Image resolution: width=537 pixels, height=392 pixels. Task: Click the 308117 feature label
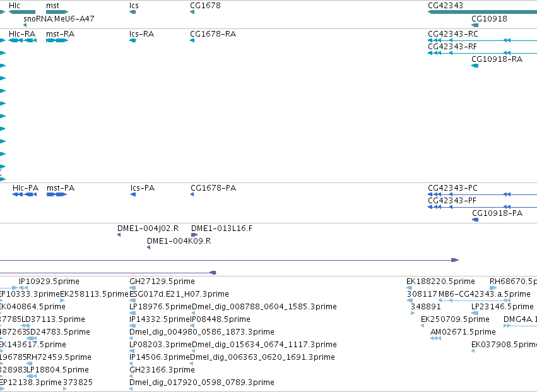[x=422, y=294]
